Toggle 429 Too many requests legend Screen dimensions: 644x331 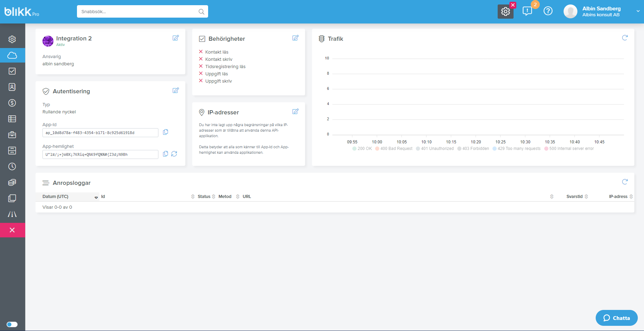517,149
